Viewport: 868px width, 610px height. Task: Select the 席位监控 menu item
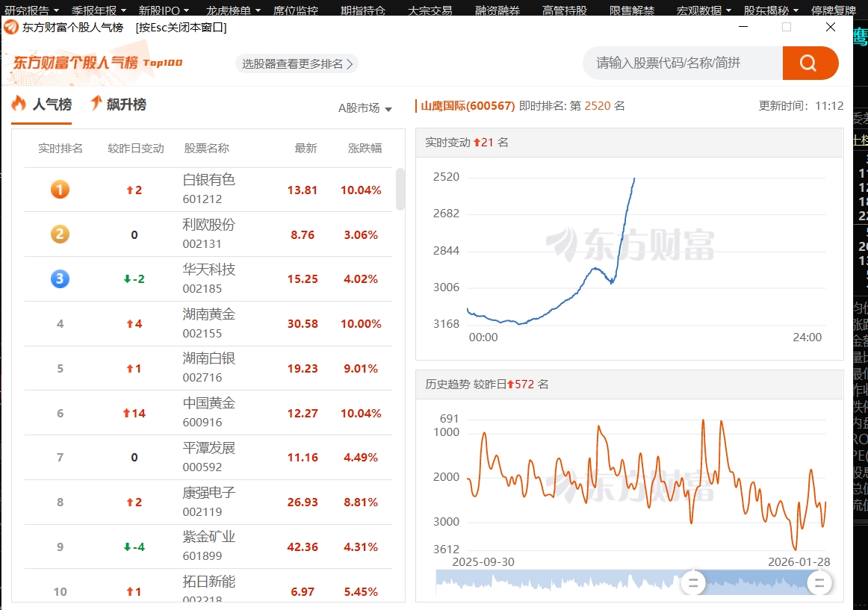coord(296,10)
